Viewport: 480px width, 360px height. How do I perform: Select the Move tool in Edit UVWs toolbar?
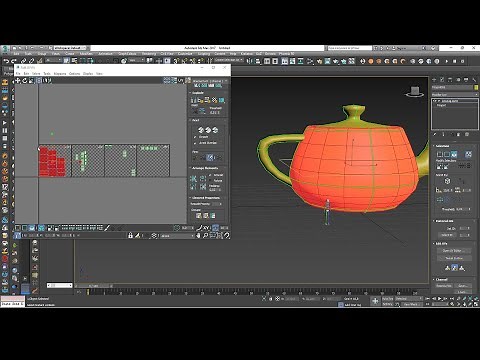(x=18, y=80)
